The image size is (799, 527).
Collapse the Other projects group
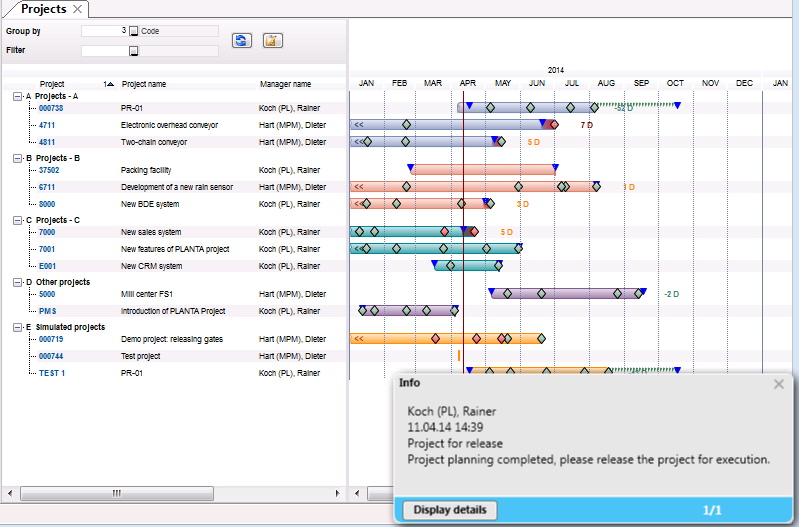17,282
